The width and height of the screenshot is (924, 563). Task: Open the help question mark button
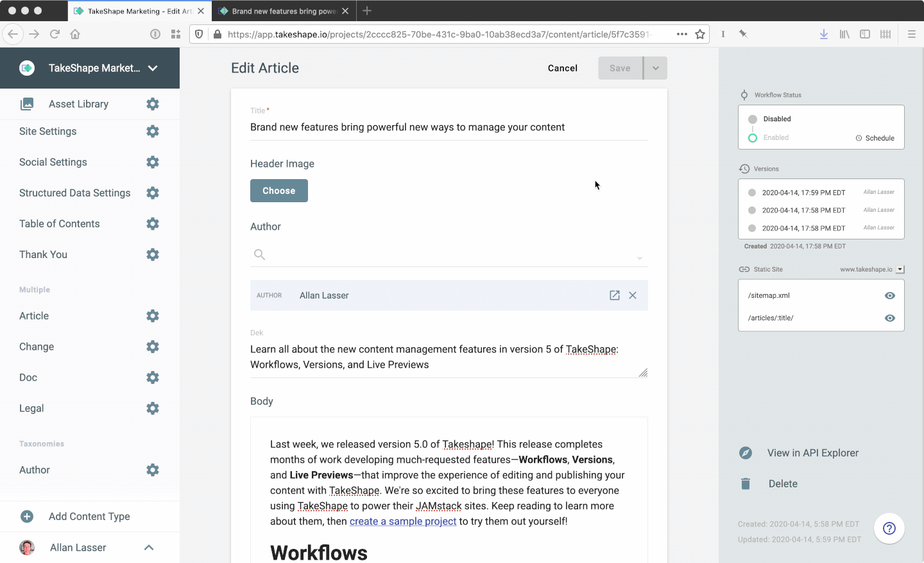point(889,528)
